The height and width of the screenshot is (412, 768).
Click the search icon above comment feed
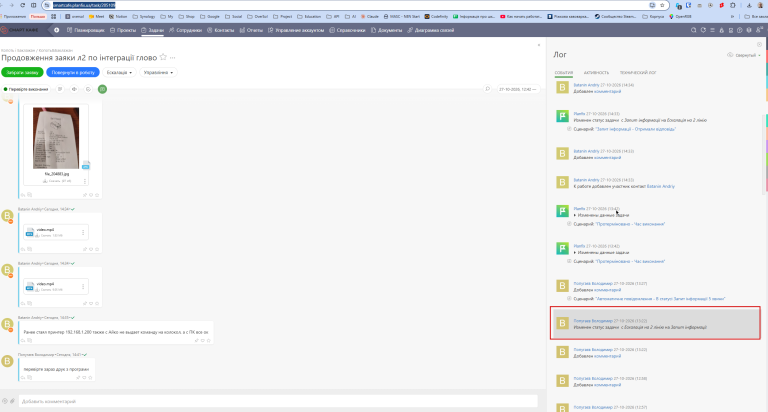coord(487,89)
